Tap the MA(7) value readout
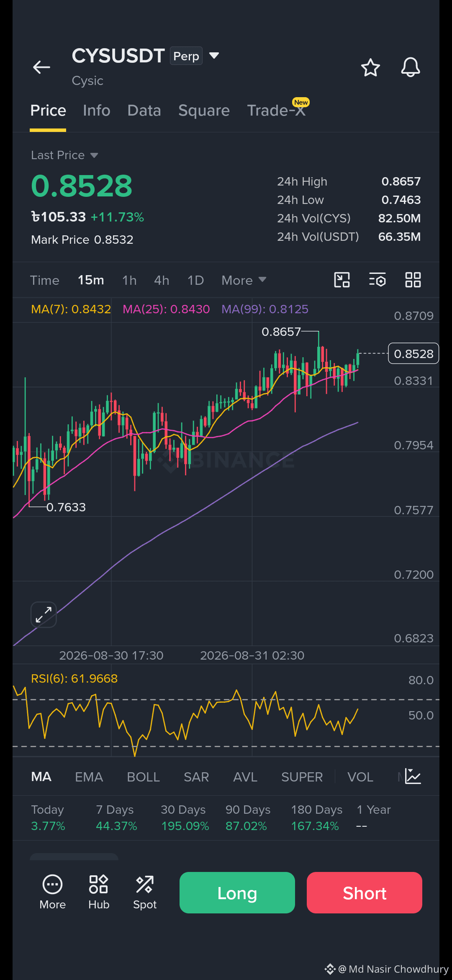The image size is (452, 980). click(x=71, y=309)
